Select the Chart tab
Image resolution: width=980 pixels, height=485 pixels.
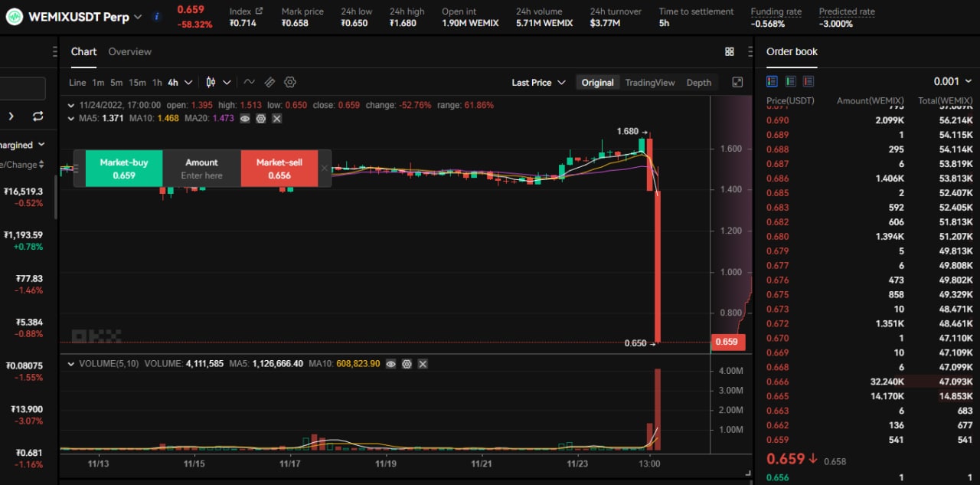[x=83, y=51]
